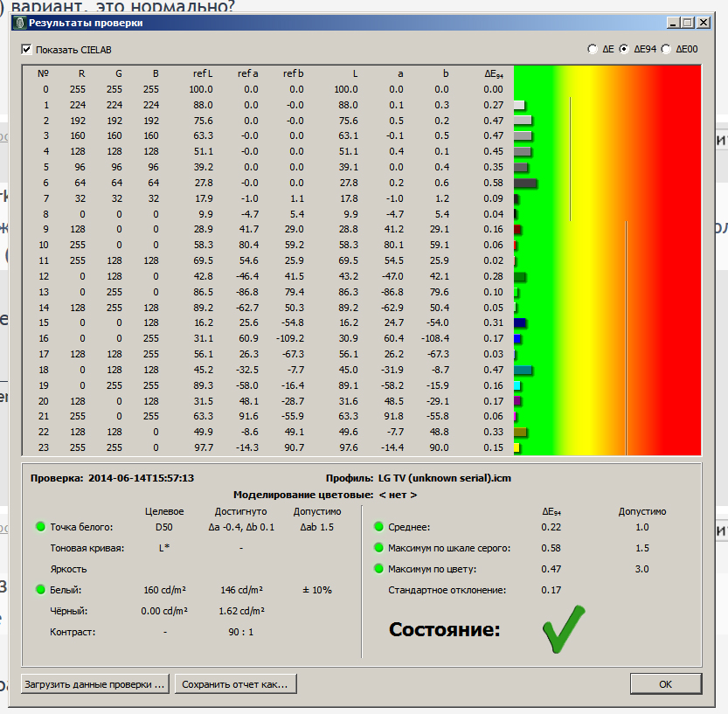Screen dimensions: 728x714
Task: Click Сохранить отчет как button
Action: pyautogui.click(x=236, y=684)
